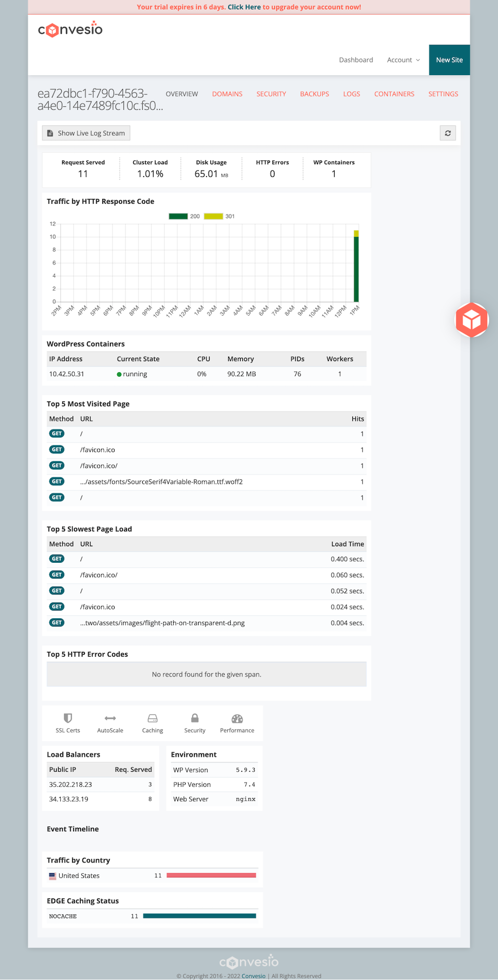Switch to the DOMAINS tab
Image resolution: width=498 pixels, height=980 pixels.
point(227,94)
